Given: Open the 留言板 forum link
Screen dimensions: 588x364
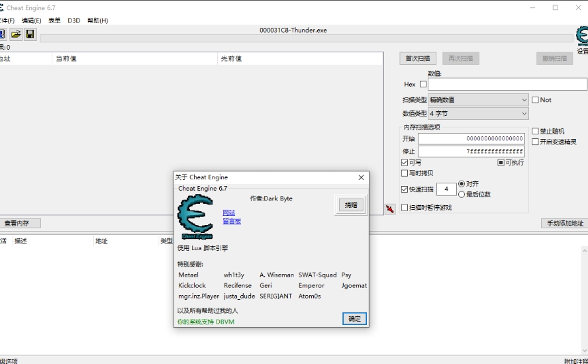Looking at the screenshot, I should click(x=232, y=221).
